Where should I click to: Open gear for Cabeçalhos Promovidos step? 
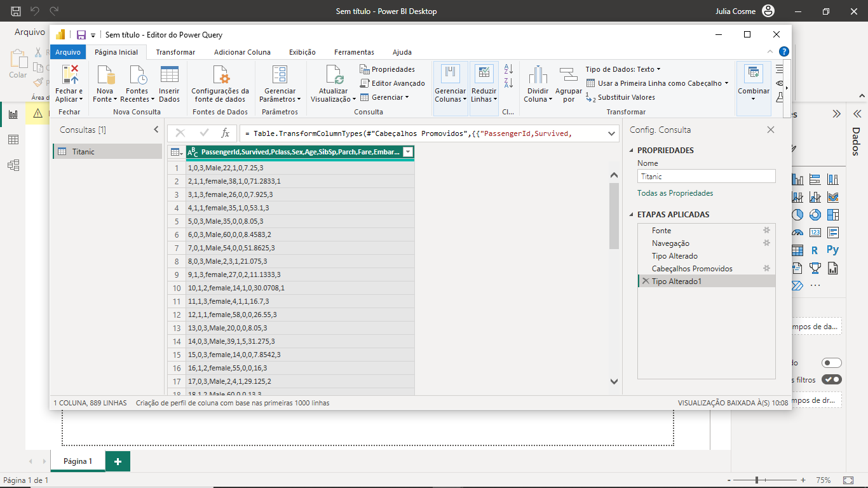767,268
